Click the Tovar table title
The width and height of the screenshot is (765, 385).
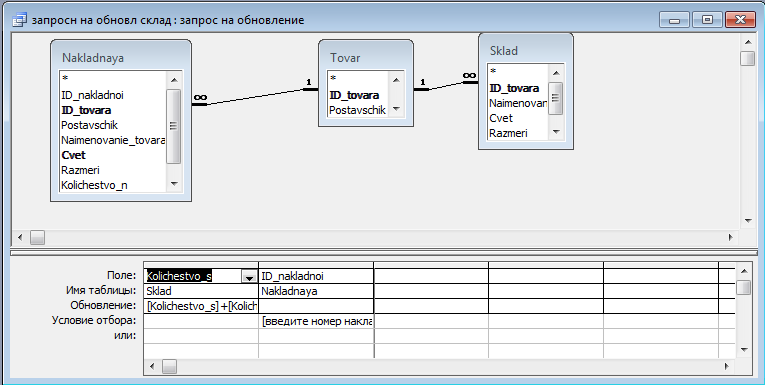345,58
